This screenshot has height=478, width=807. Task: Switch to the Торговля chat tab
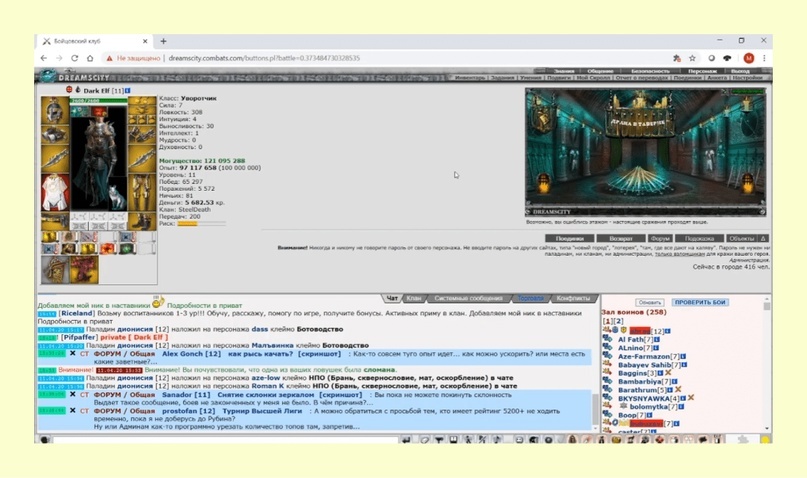pyautogui.click(x=530, y=298)
